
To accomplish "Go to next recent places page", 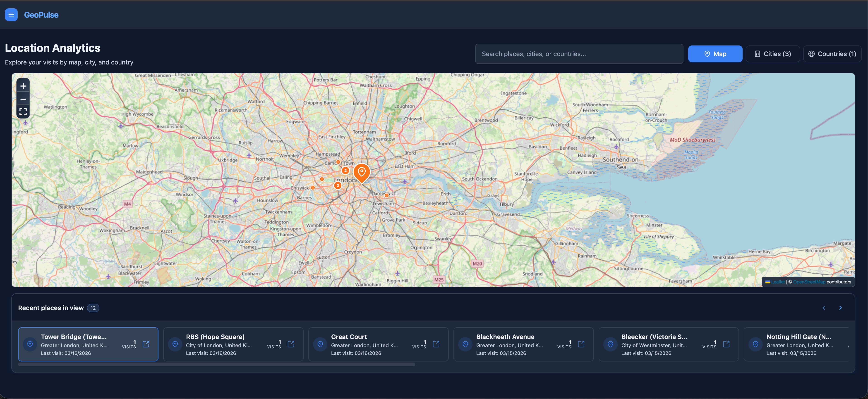I will click(840, 308).
